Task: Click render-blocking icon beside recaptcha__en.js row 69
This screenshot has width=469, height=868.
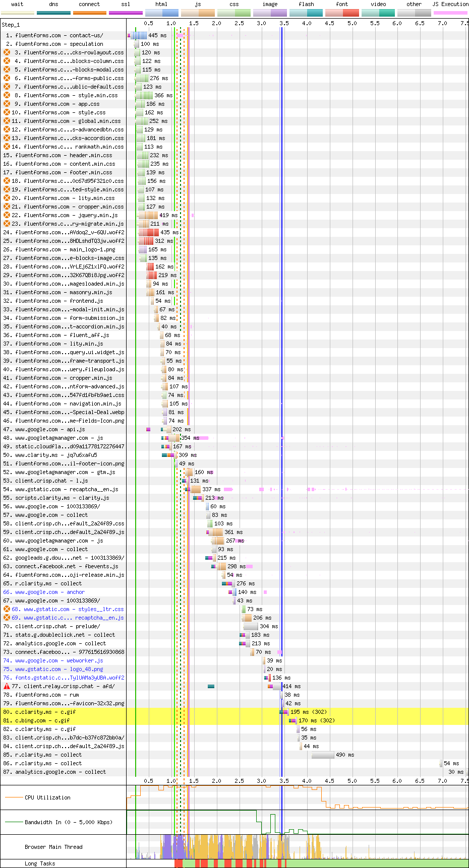Action: (x=7, y=618)
